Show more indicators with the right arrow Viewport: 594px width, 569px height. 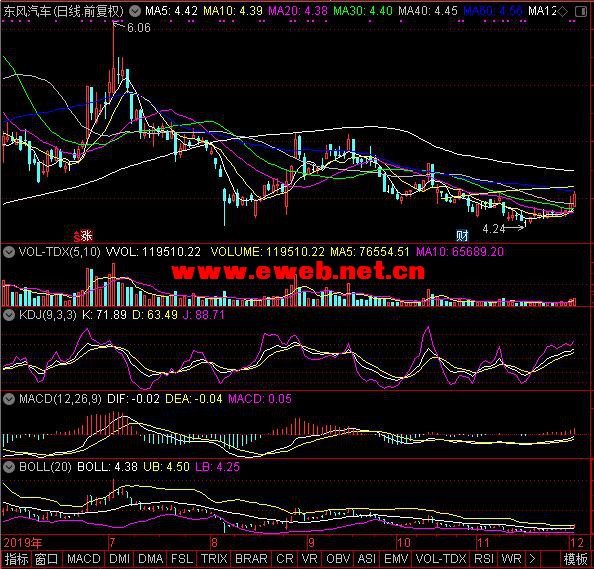(532, 559)
